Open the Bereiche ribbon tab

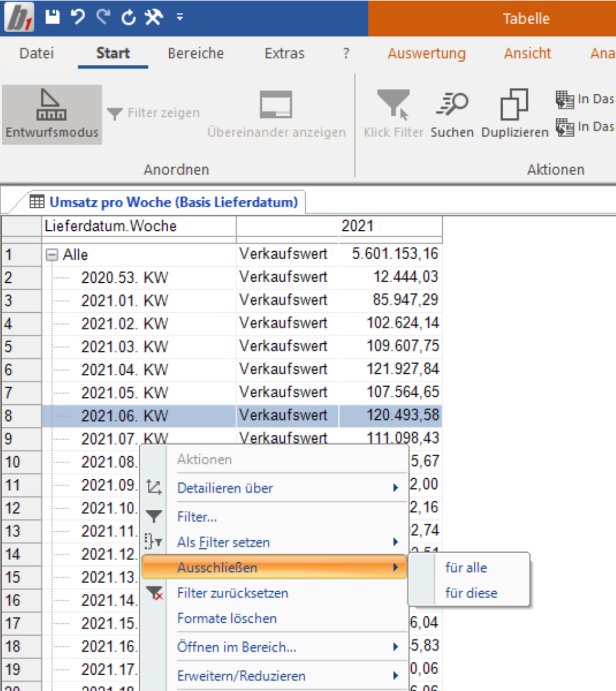click(x=196, y=54)
